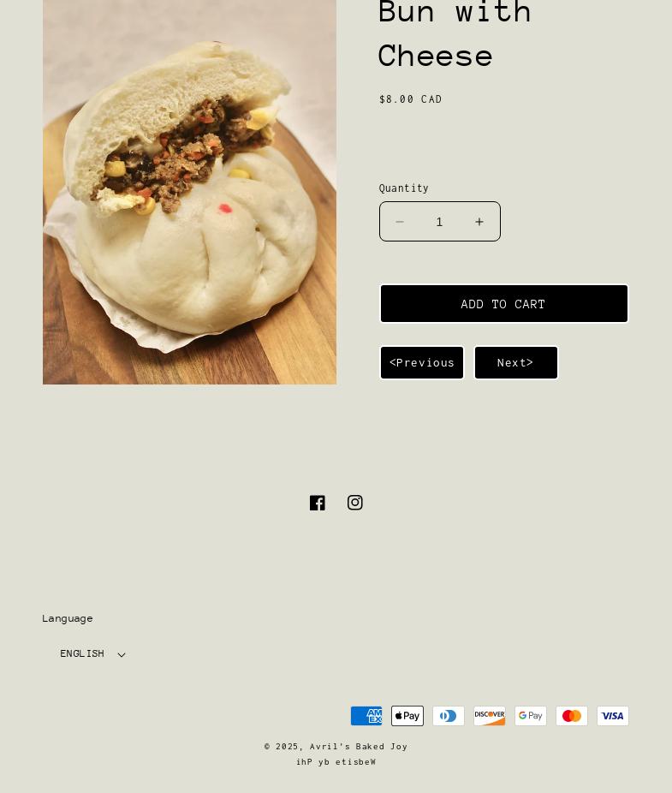Expand the language selector chevron
672x793 pixels.
point(122,655)
